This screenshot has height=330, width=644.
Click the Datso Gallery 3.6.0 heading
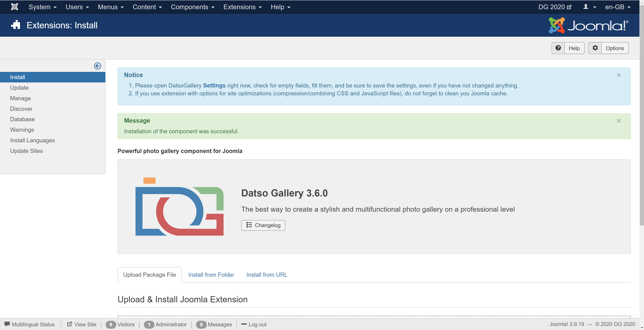click(x=284, y=193)
